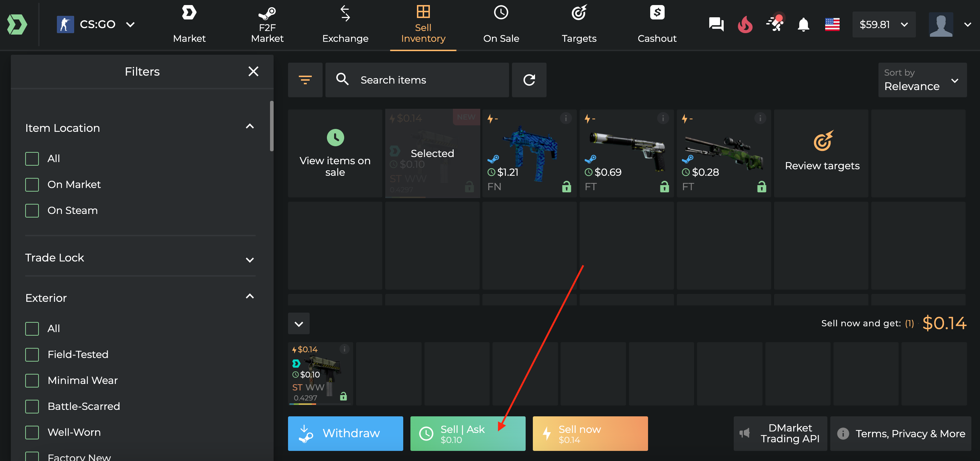Screen dimensions: 980x461
Task: Select the $1.21 FN blue SMG item
Action: tap(529, 153)
